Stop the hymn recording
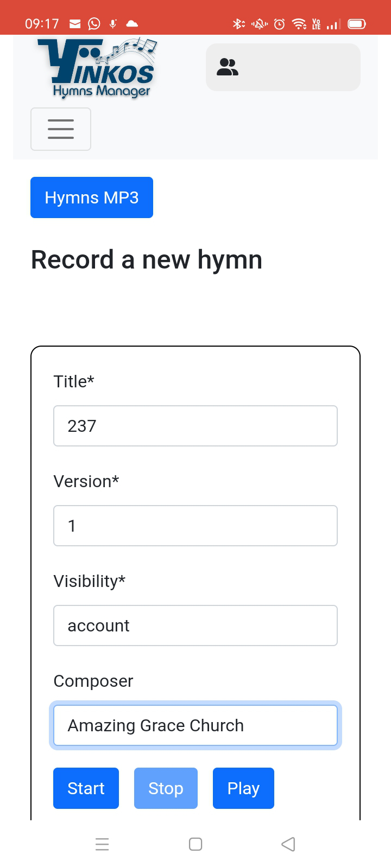 [166, 788]
